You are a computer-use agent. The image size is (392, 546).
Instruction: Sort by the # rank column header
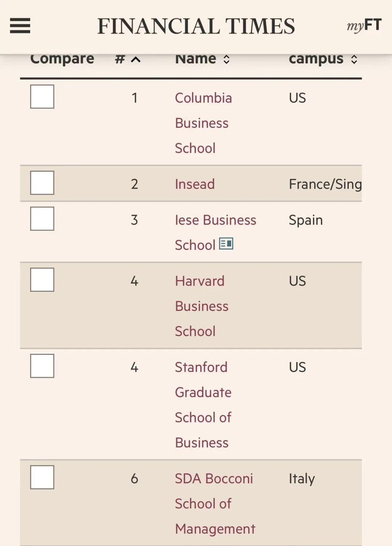tap(120, 60)
